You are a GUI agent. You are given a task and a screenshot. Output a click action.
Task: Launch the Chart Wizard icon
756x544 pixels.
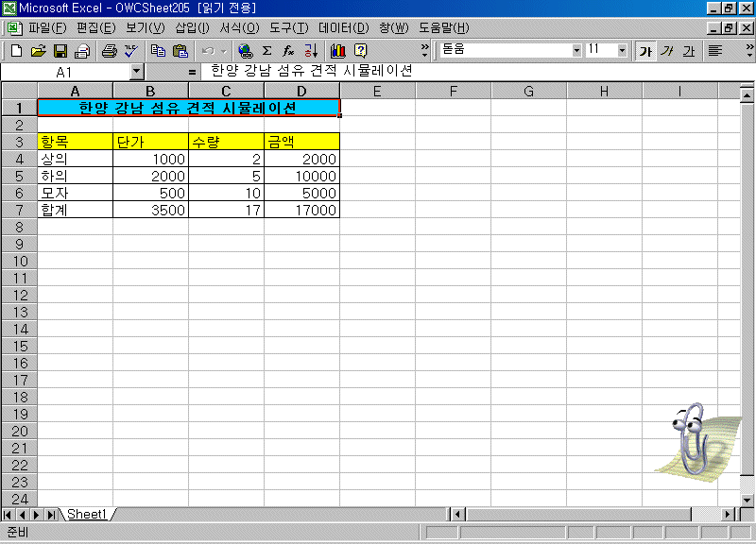point(337,50)
